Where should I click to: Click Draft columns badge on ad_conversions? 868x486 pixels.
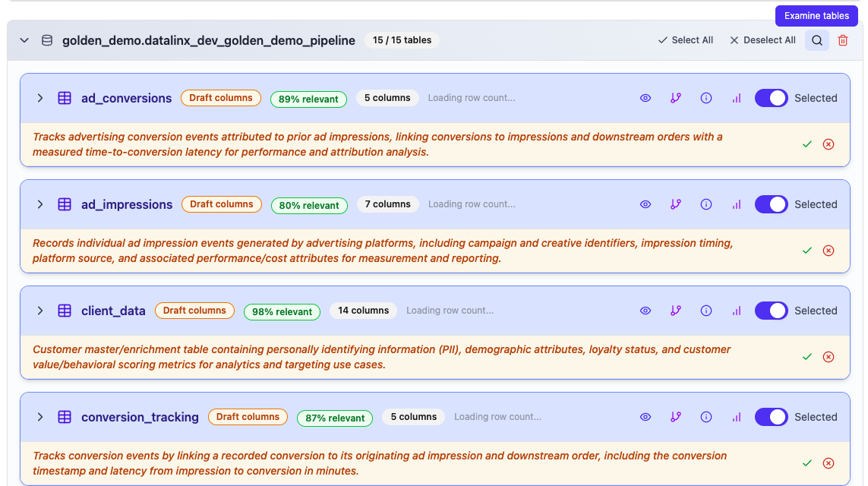(221, 98)
